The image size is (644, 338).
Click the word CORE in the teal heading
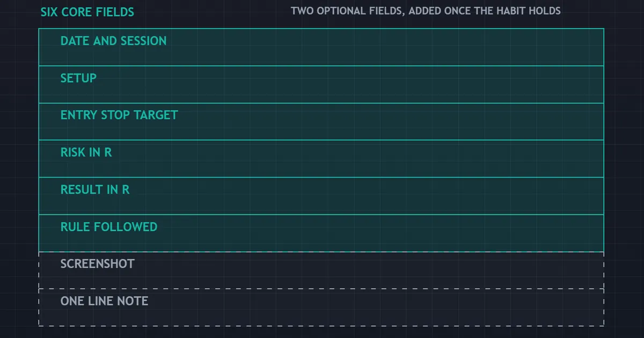pos(76,11)
